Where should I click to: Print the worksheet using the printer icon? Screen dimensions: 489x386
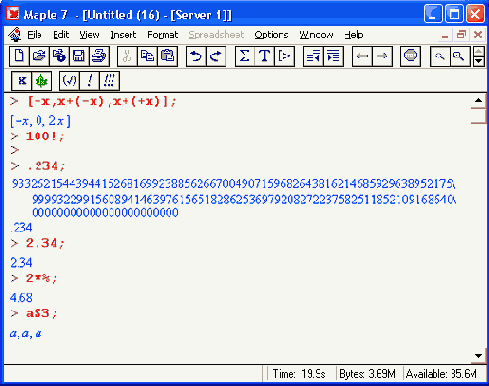[99, 56]
